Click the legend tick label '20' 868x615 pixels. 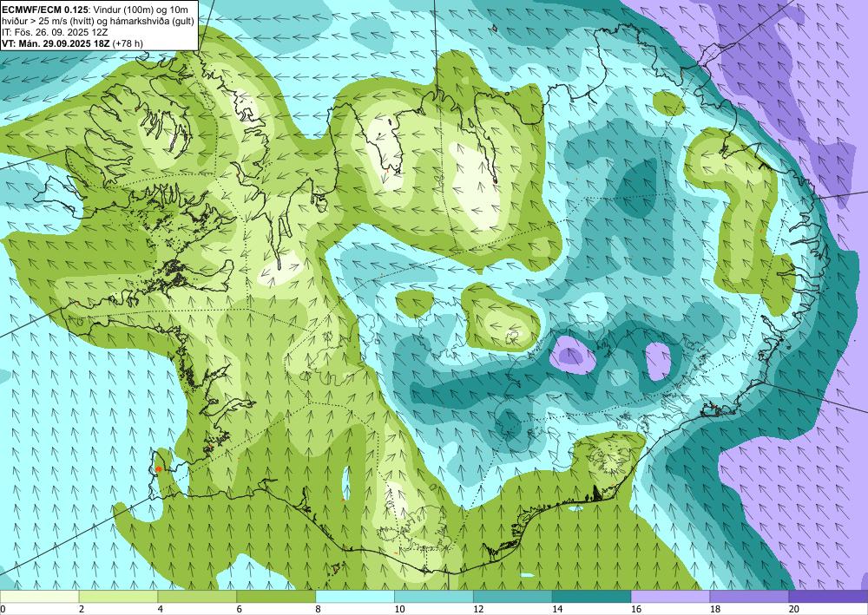click(794, 609)
